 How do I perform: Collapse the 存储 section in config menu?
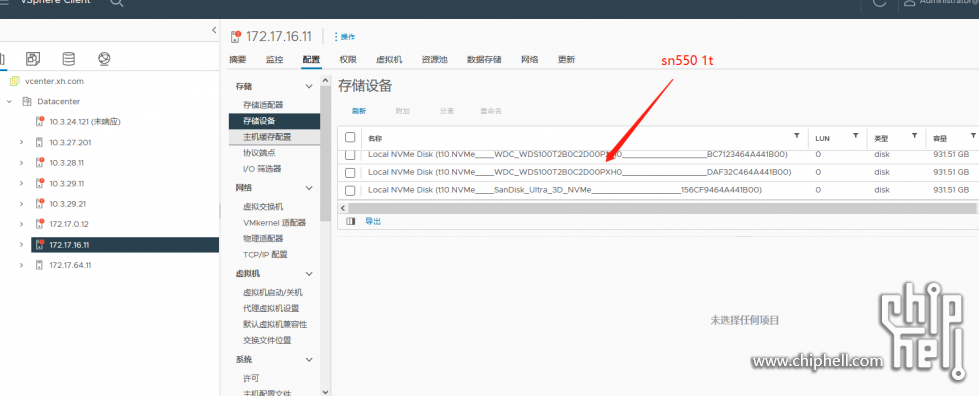308,86
